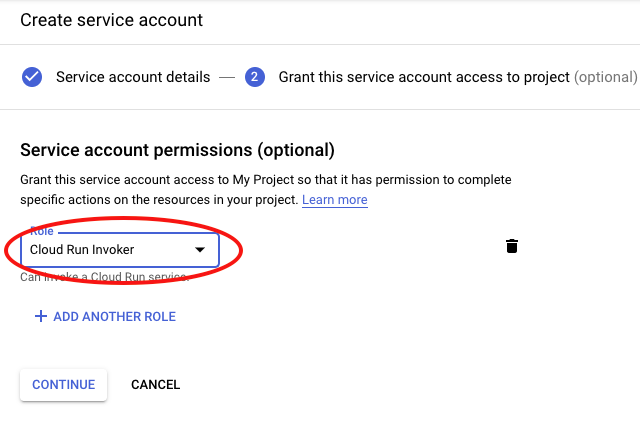Click the Create service account page title
Viewport: 640px width, 425px height.
pyautogui.click(x=111, y=20)
